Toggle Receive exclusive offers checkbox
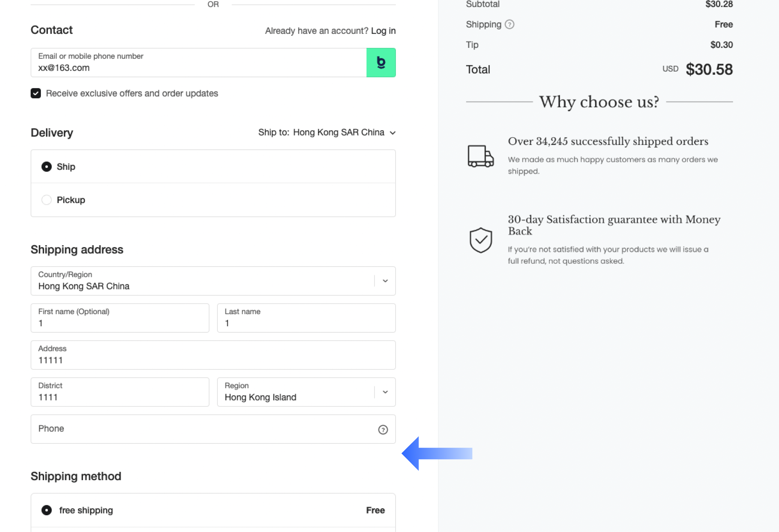Viewport: 779px width, 532px height. [36, 93]
